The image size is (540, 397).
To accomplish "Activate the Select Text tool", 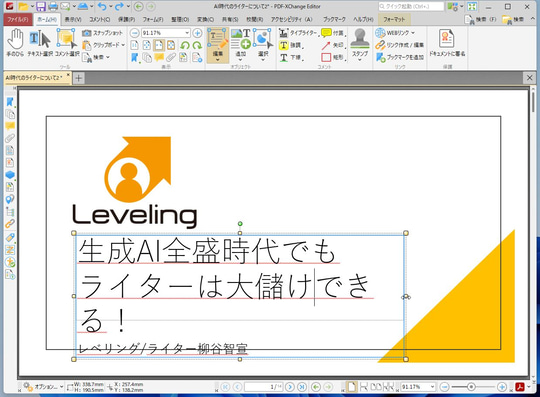I will 40,43.
